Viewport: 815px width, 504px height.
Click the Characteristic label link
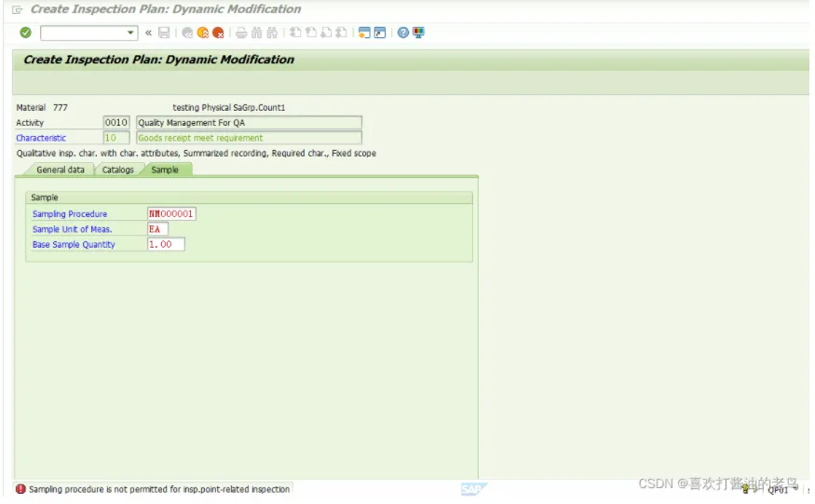click(x=41, y=138)
